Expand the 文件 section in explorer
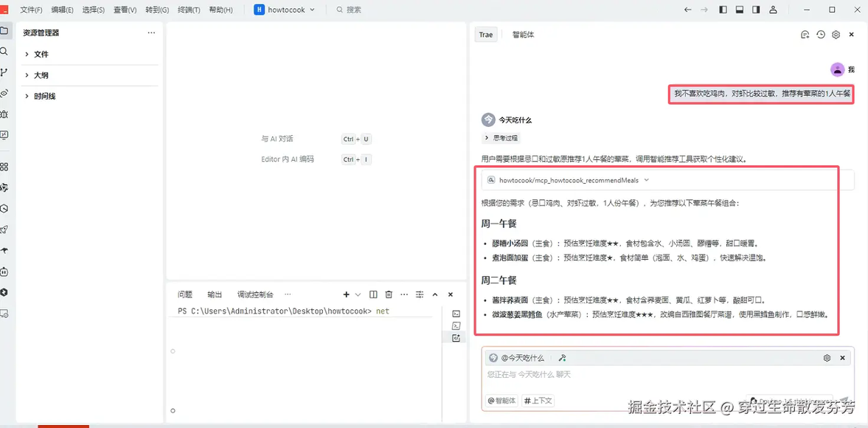 point(90,55)
